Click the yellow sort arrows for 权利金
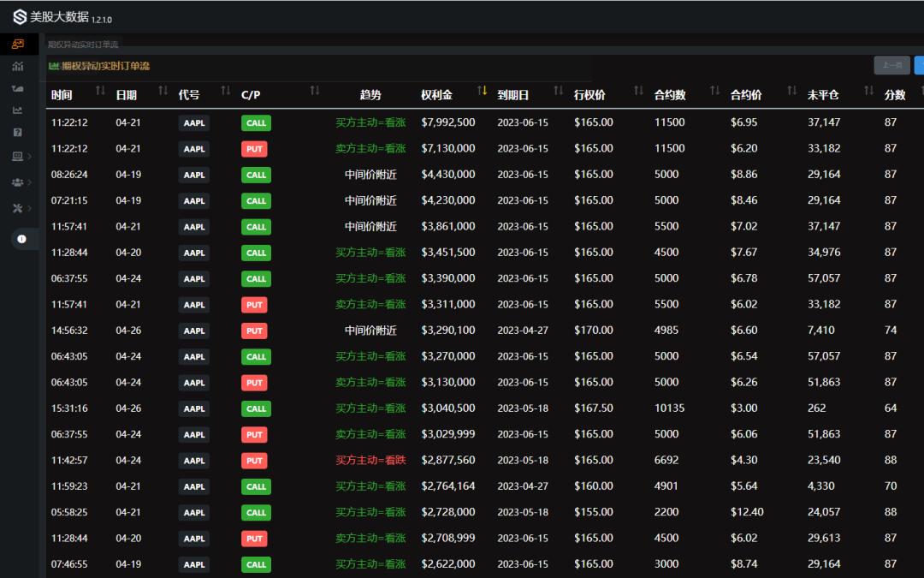The height and width of the screenshot is (578, 924). point(483,91)
